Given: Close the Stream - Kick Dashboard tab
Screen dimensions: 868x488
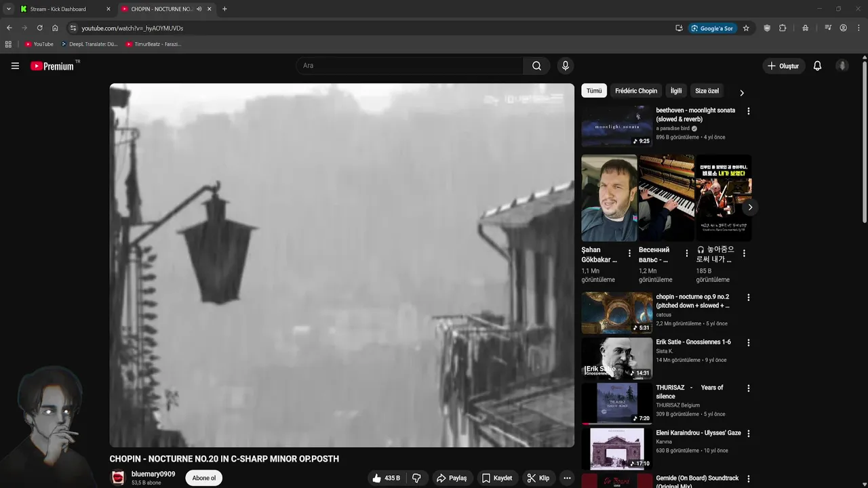Looking at the screenshot, I should click(108, 9).
